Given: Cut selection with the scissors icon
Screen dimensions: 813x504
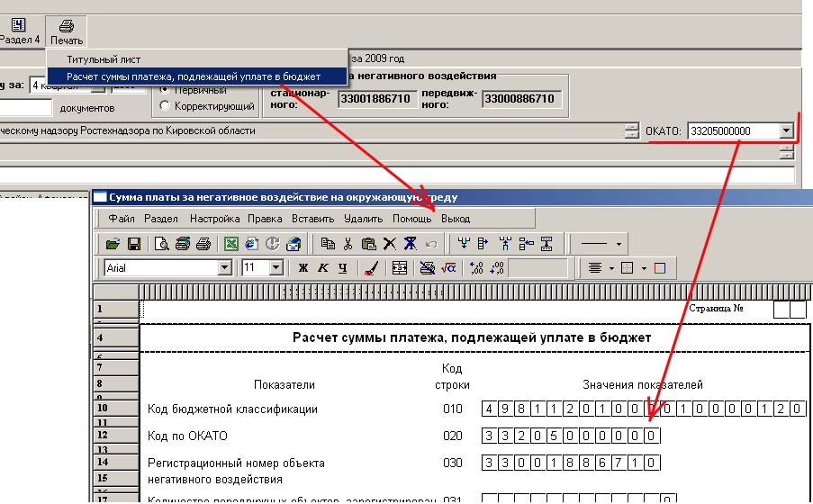Looking at the screenshot, I should (348, 244).
